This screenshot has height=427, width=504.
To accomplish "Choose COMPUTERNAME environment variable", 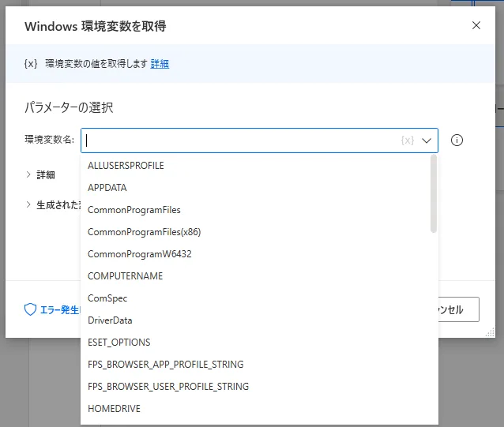I will (x=126, y=276).
